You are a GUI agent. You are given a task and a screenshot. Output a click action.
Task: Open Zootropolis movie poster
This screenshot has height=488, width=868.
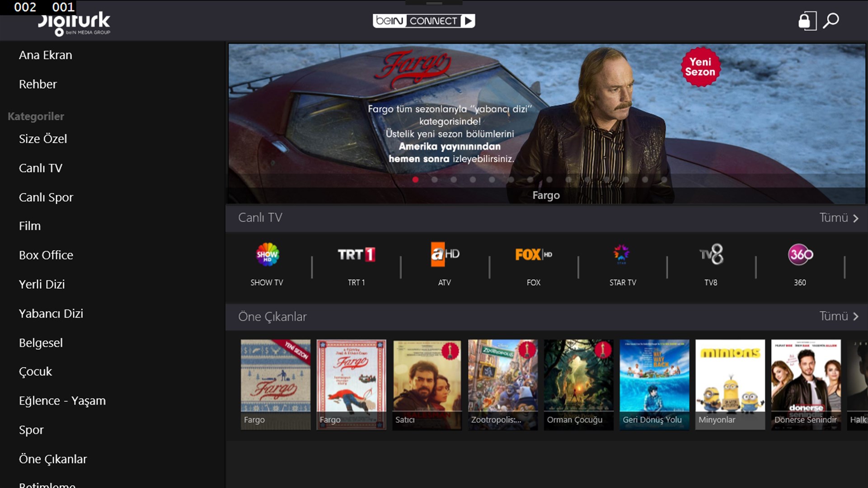pos(503,385)
